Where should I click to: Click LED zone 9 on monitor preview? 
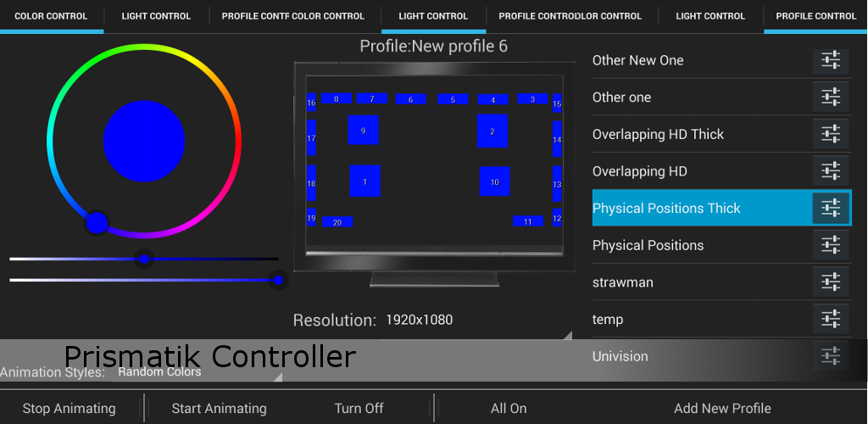[x=363, y=130]
